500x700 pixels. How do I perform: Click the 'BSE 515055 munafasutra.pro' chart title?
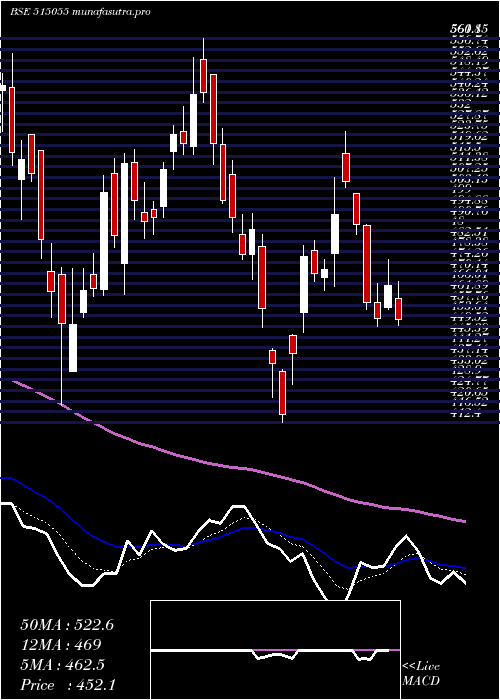81,12
